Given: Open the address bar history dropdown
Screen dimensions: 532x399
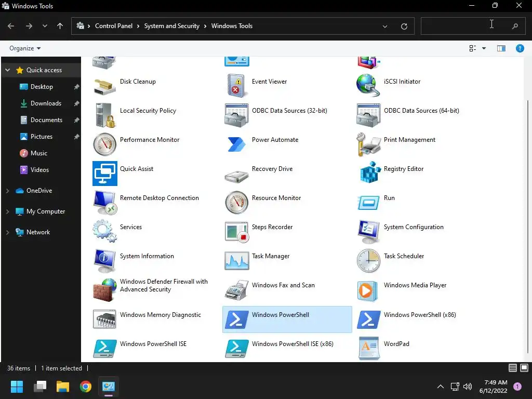Looking at the screenshot, I should (x=385, y=26).
